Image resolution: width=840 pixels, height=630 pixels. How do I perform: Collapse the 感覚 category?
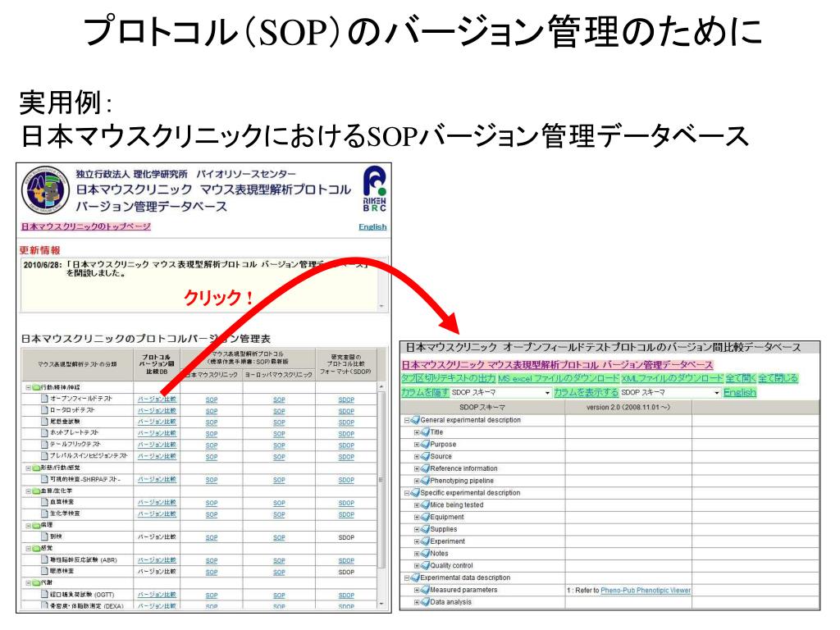click(x=29, y=548)
